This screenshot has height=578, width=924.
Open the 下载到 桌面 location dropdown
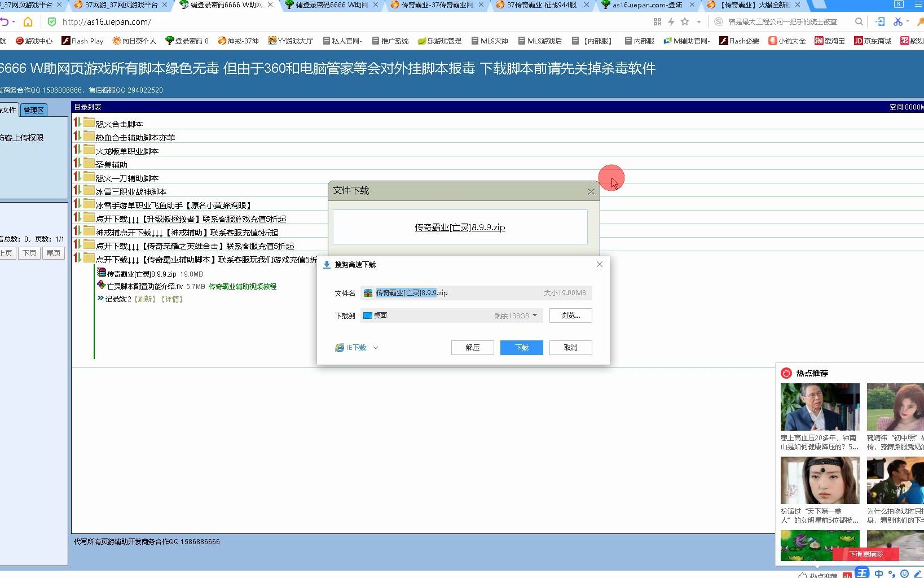coord(451,315)
